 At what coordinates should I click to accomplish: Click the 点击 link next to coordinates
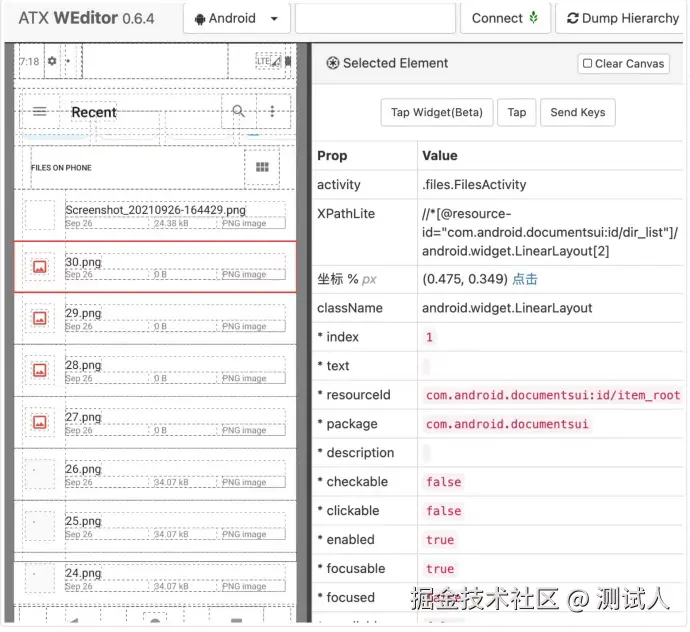point(525,279)
